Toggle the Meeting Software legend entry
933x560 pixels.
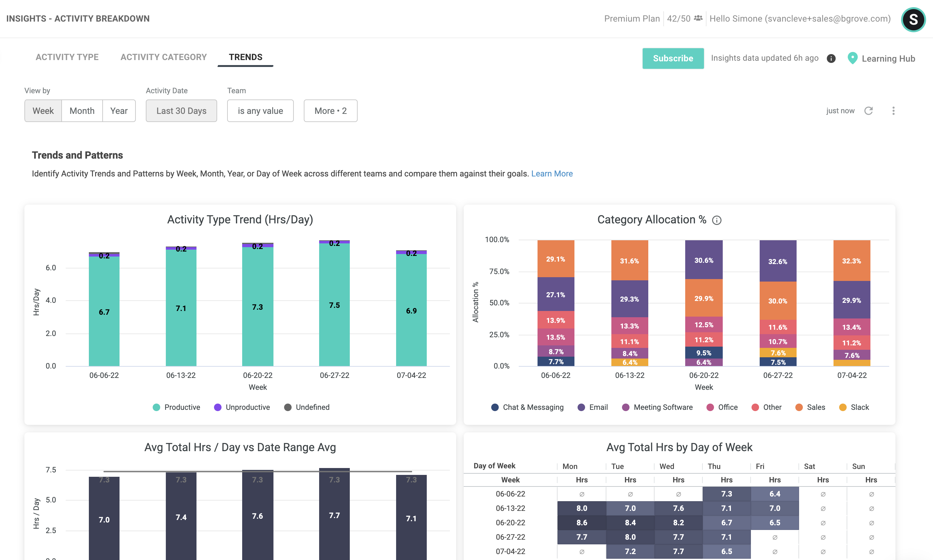[x=657, y=407]
